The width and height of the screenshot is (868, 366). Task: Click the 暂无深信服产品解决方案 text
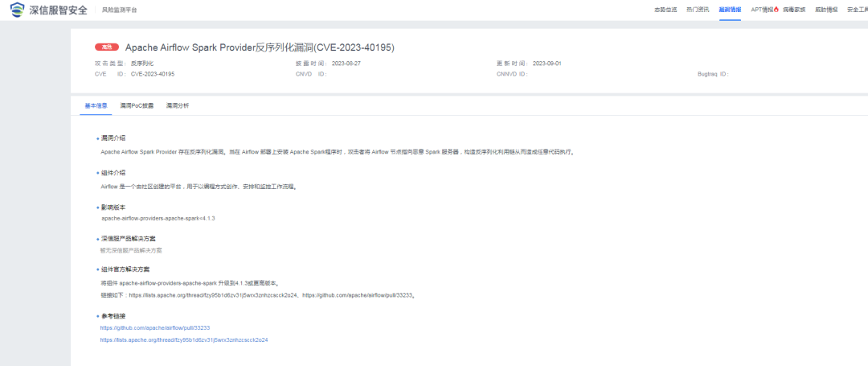[131, 250]
